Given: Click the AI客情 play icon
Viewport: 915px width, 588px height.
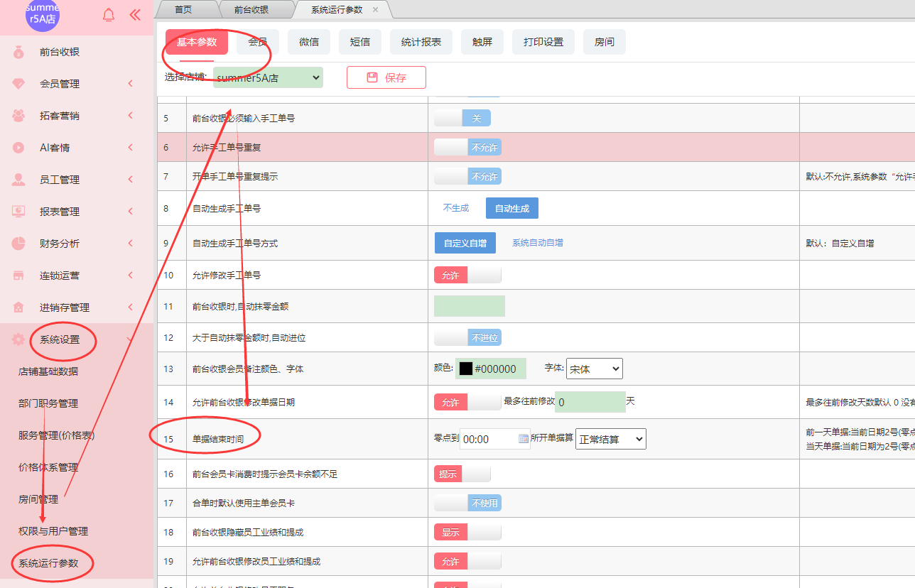Looking at the screenshot, I should (18, 148).
